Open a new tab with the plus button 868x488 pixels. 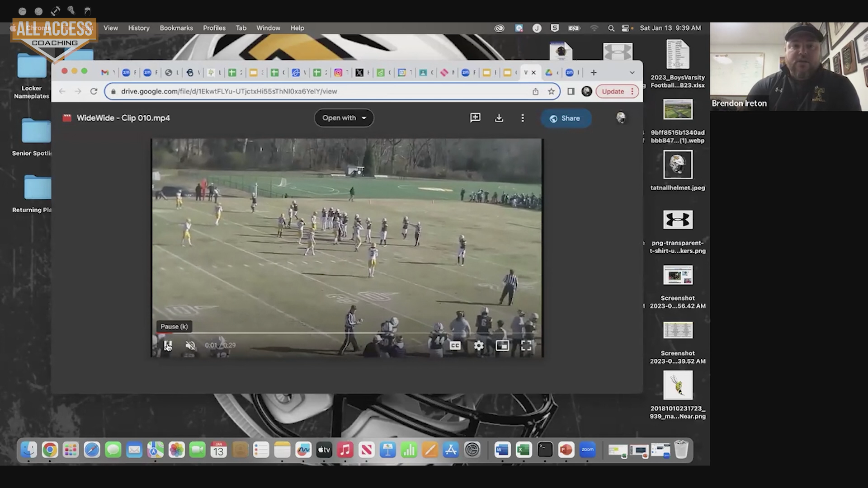click(x=594, y=72)
